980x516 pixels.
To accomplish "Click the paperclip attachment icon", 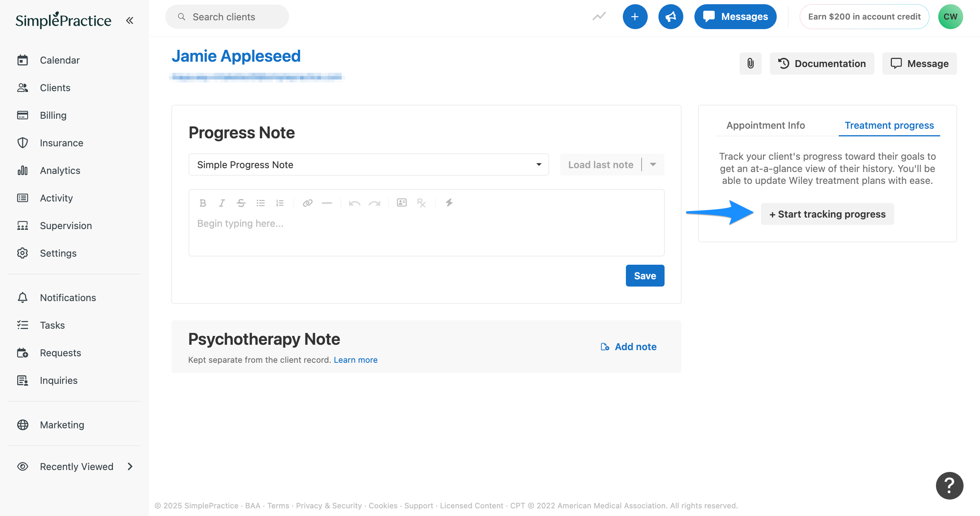I will point(750,64).
